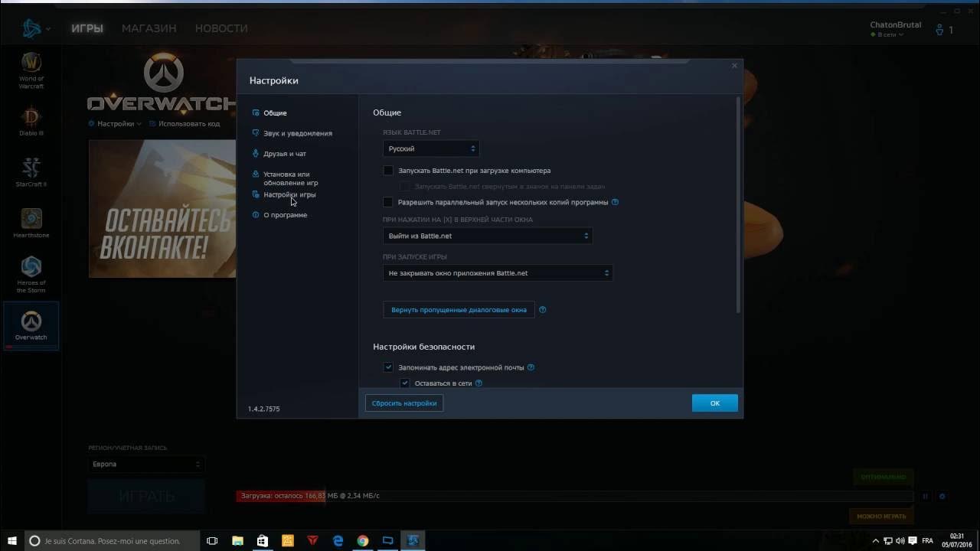Viewport: 980px width, 551px height.
Task: Show hidden system tray icons
Action: coord(875,540)
